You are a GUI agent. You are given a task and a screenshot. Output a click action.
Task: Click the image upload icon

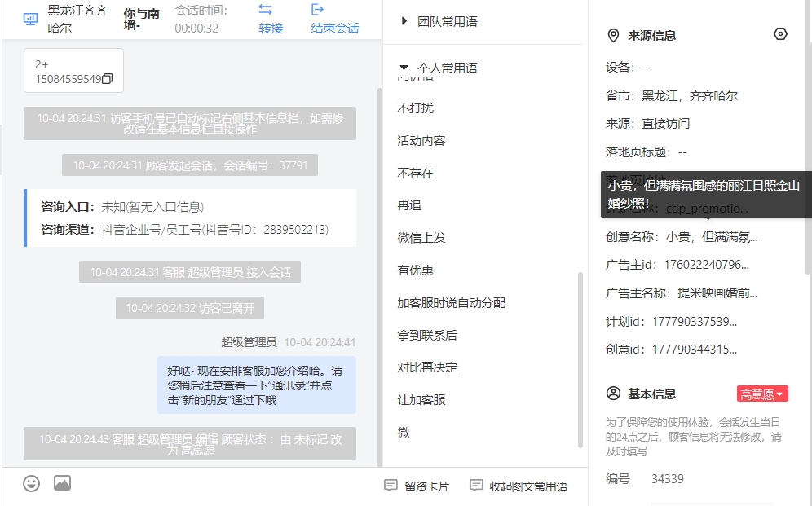click(x=62, y=483)
